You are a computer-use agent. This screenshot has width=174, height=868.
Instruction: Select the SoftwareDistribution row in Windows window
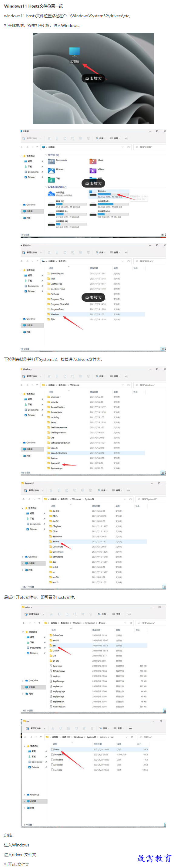(x=95, y=443)
